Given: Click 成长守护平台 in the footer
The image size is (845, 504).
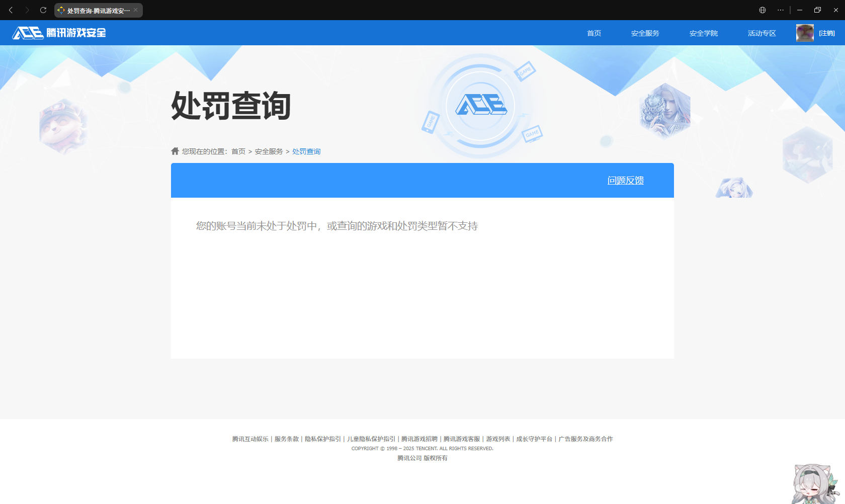Looking at the screenshot, I should [x=534, y=439].
